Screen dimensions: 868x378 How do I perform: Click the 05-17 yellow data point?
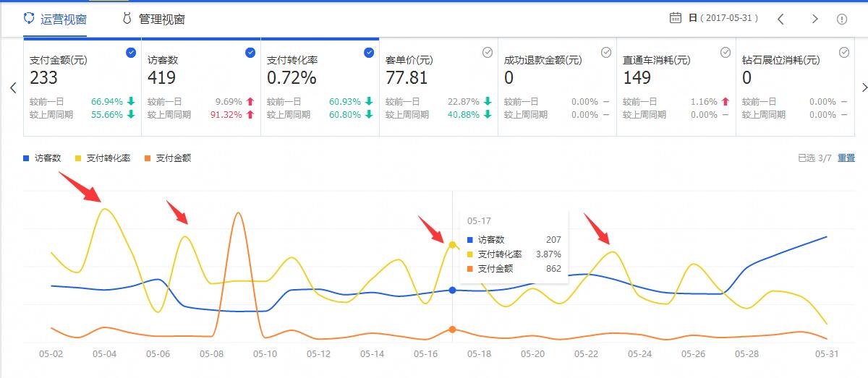pyautogui.click(x=452, y=245)
